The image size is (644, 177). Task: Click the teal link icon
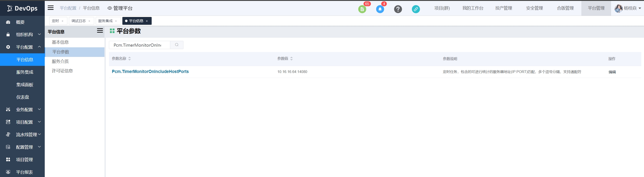[x=416, y=9]
